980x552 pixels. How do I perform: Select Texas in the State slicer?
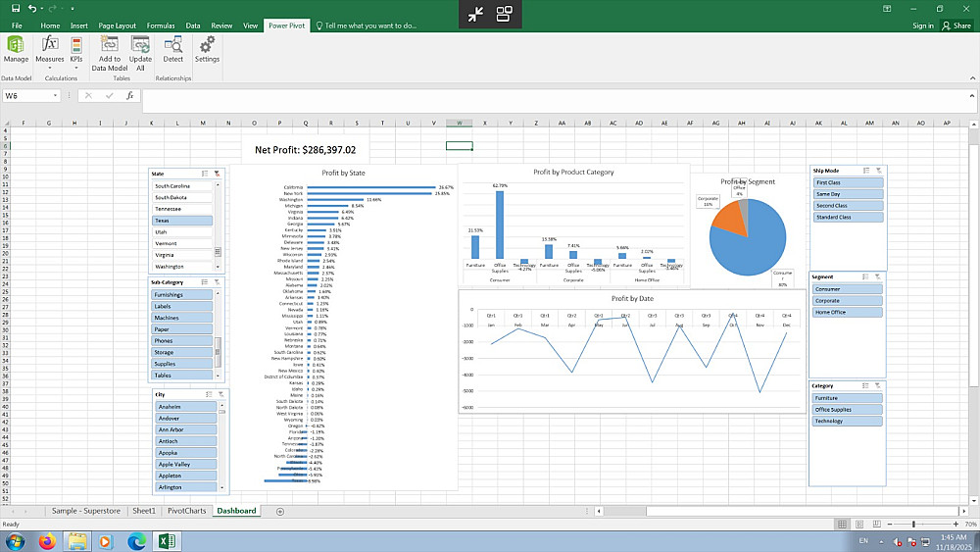(182, 221)
